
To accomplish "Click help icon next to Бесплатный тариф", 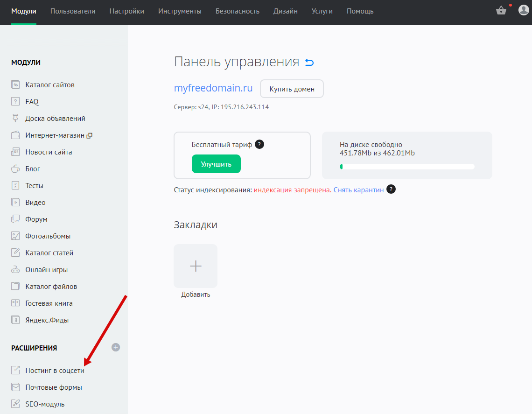I will [x=259, y=144].
